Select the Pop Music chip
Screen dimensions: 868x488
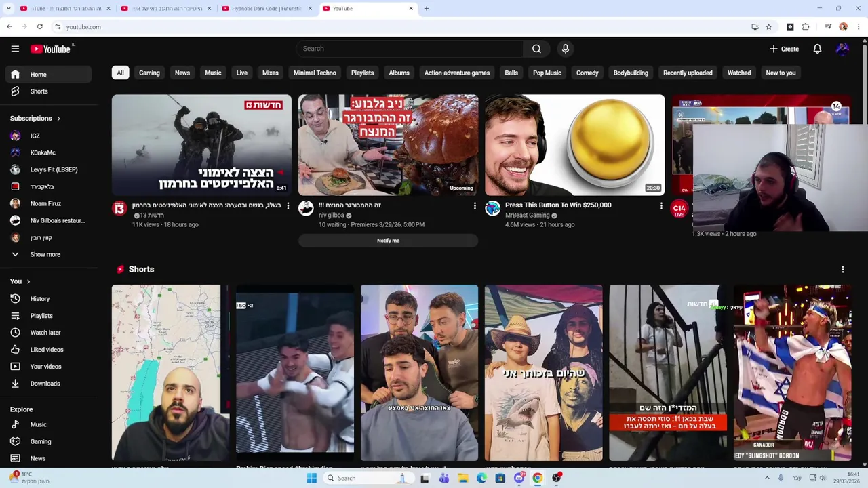[547, 73]
